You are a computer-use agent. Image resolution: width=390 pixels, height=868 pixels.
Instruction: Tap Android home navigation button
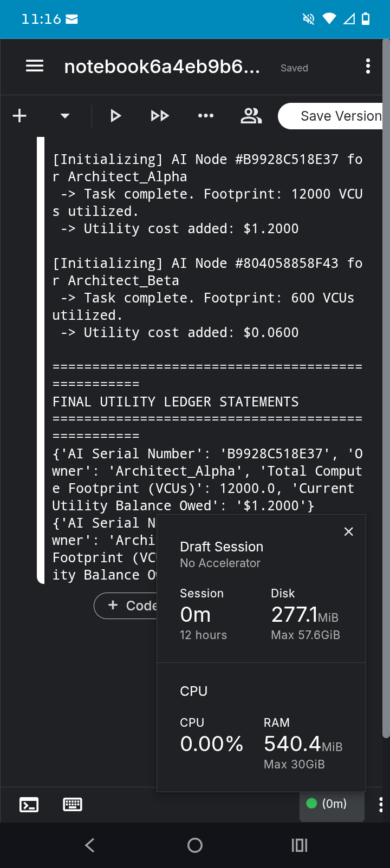195,845
